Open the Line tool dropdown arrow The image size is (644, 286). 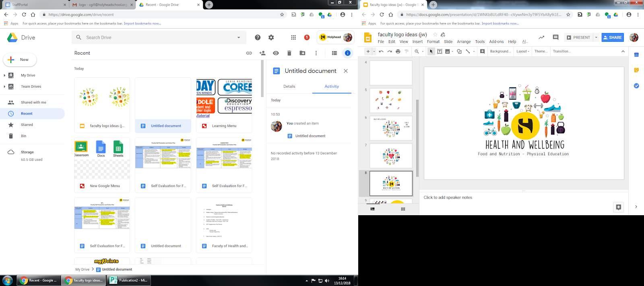pos(474,51)
